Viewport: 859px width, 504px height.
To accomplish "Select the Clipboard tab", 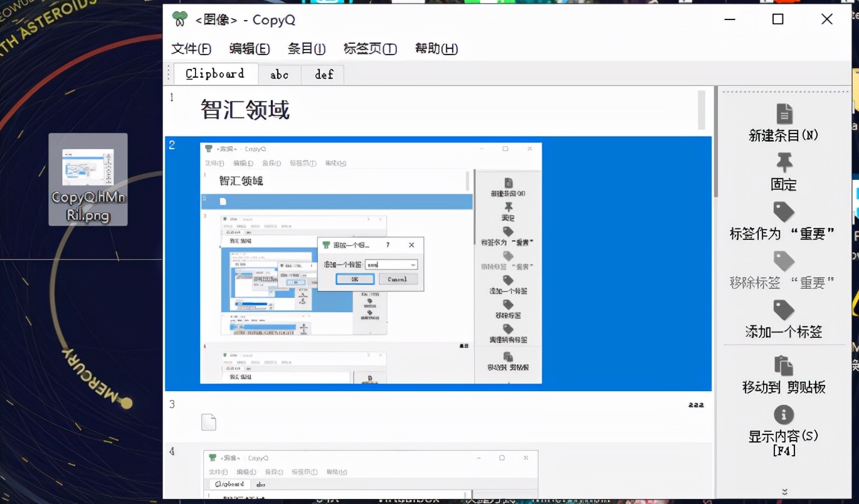I will tap(215, 73).
